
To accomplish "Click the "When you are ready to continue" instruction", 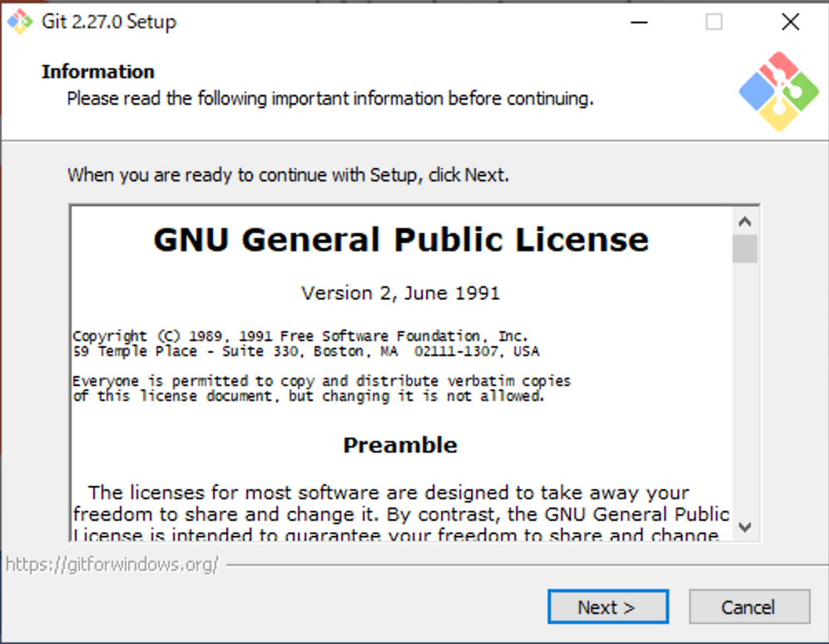I will click(x=288, y=176).
